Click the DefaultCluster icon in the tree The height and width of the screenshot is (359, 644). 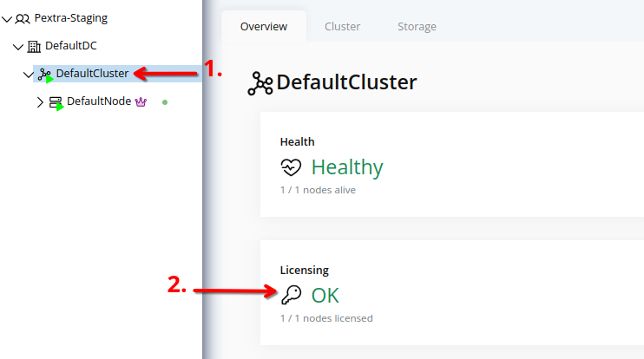(x=45, y=75)
